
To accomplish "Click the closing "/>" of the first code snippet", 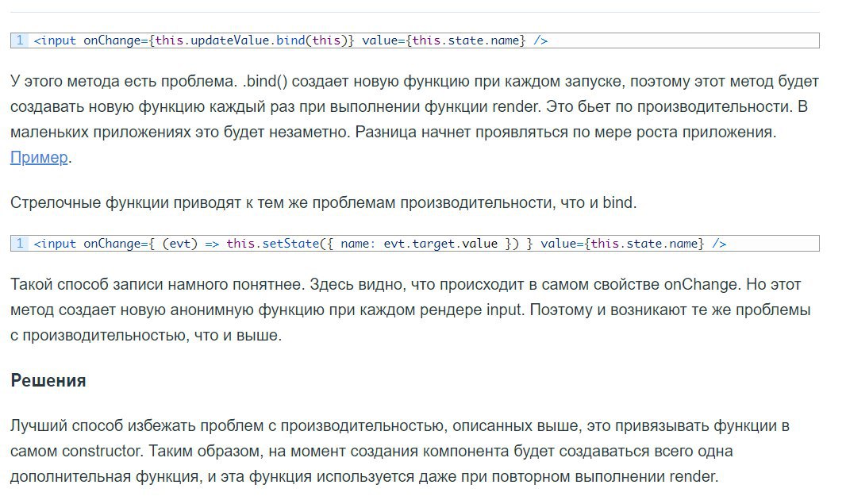I will tap(540, 40).
